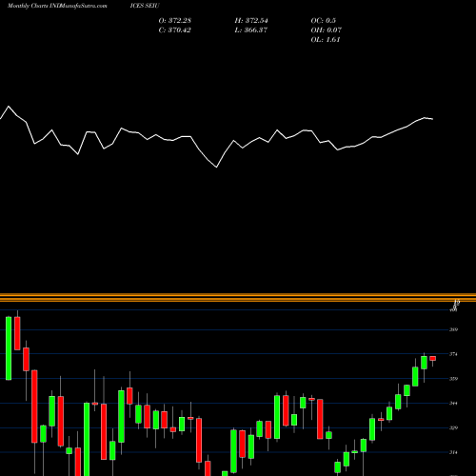This screenshot has width=476, height=476.
Task: Click the 'OH: 0.07' reading
Action: [x=327, y=30]
